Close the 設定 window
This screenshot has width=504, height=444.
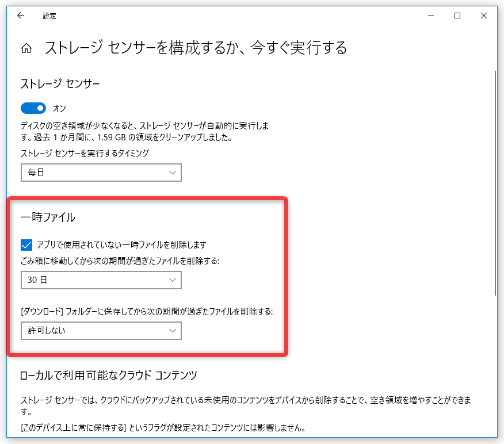pos(484,16)
